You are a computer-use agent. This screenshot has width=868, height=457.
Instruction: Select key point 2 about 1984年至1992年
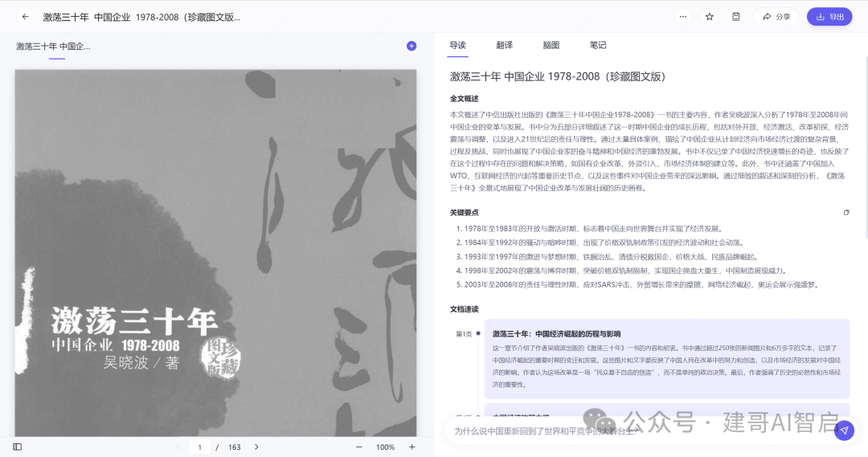pos(600,243)
